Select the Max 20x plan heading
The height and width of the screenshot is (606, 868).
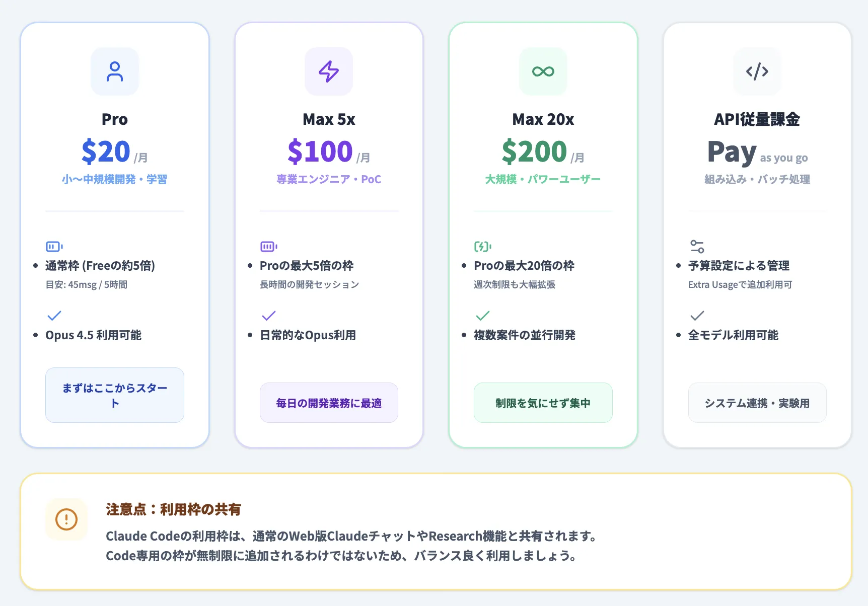(x=543, y=119)
